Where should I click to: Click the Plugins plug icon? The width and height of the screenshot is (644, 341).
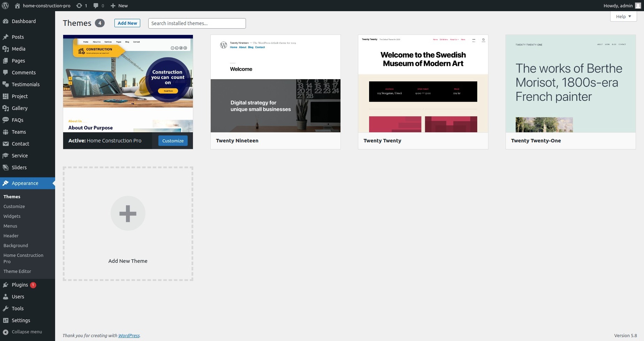pyautogui.click(x=6, y=285)
